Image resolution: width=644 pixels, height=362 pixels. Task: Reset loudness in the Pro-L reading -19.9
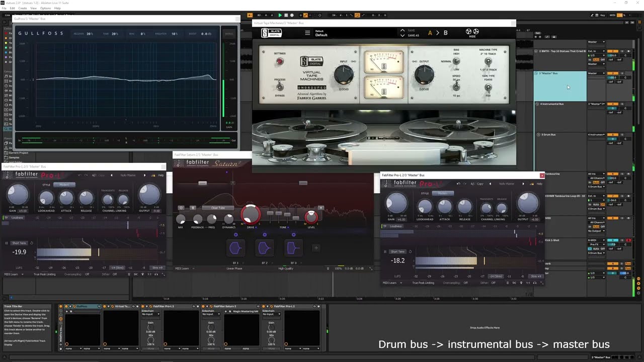(x=32, y=243)
